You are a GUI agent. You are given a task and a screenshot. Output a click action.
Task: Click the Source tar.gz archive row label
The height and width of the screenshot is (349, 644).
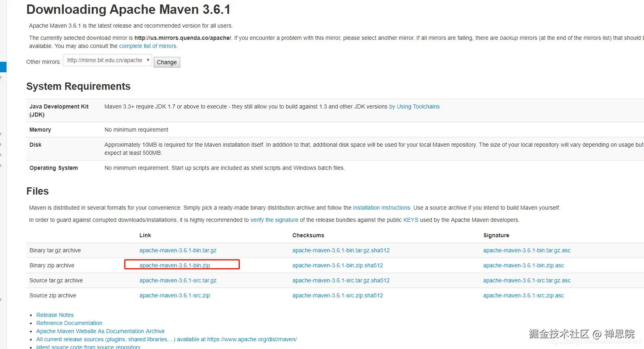(56, 280)
